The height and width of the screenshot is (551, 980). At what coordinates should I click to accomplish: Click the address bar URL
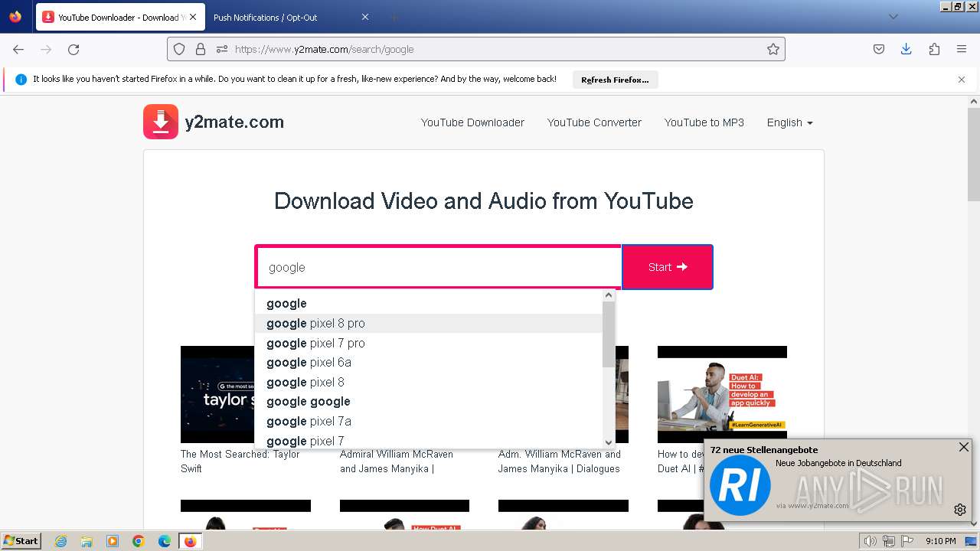coord(324,49)
